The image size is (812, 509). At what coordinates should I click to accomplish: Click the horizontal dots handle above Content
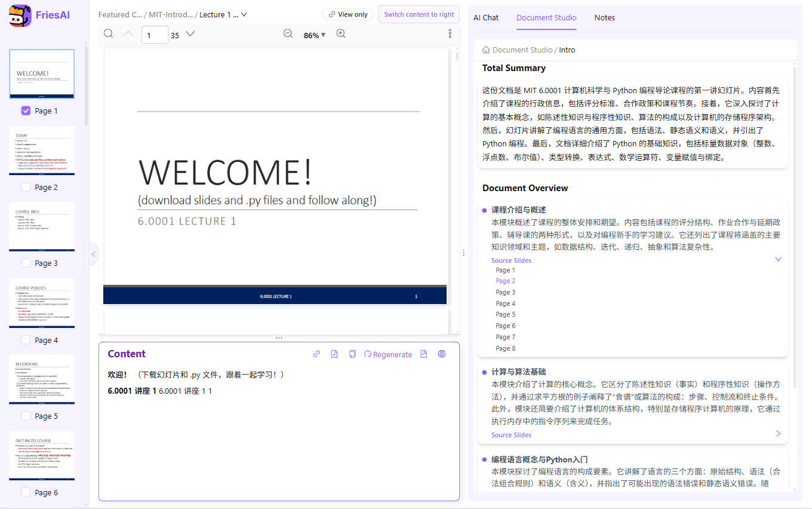point(279,338)
